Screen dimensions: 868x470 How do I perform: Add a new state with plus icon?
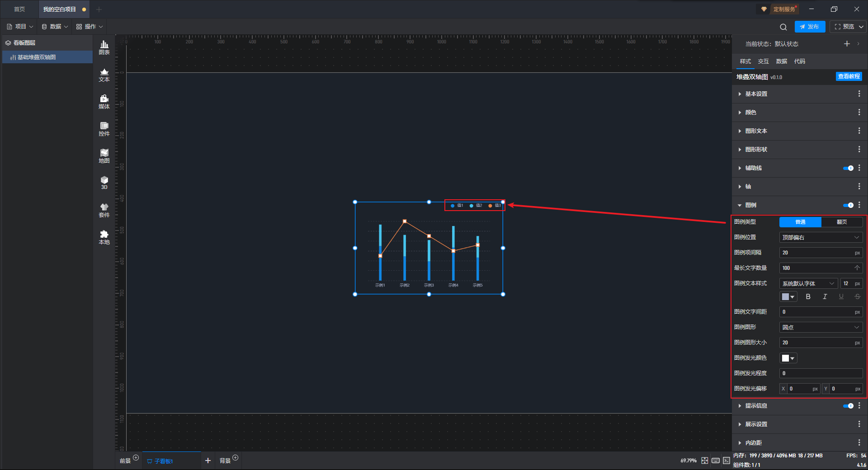[847, 44]
